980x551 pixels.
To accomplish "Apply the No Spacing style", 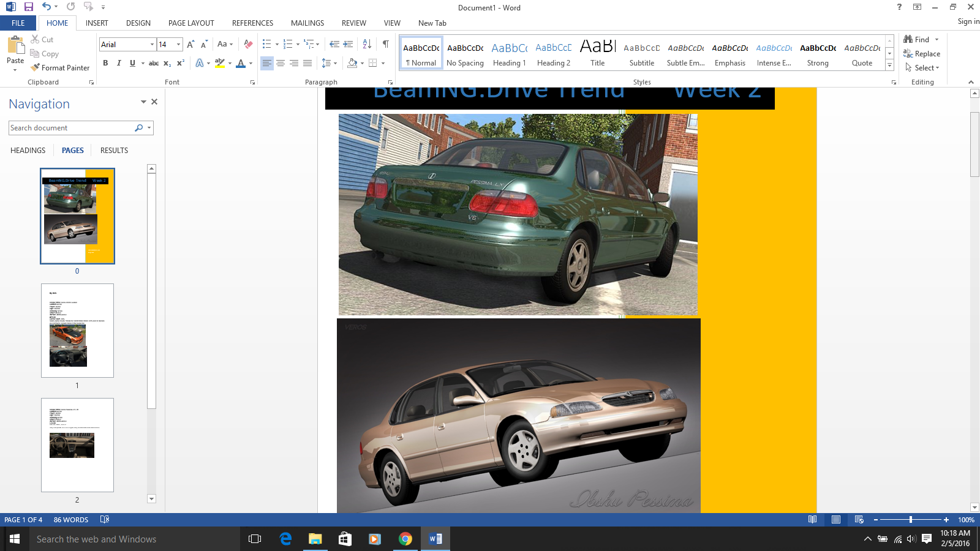I will click(x=466, y=54).
